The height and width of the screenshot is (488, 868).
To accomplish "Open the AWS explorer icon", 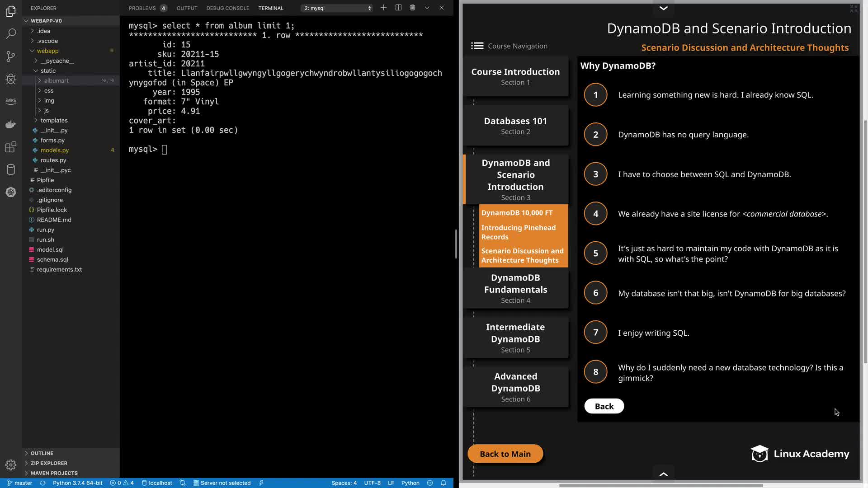I will pyautogui.click(x=11, y=101).
